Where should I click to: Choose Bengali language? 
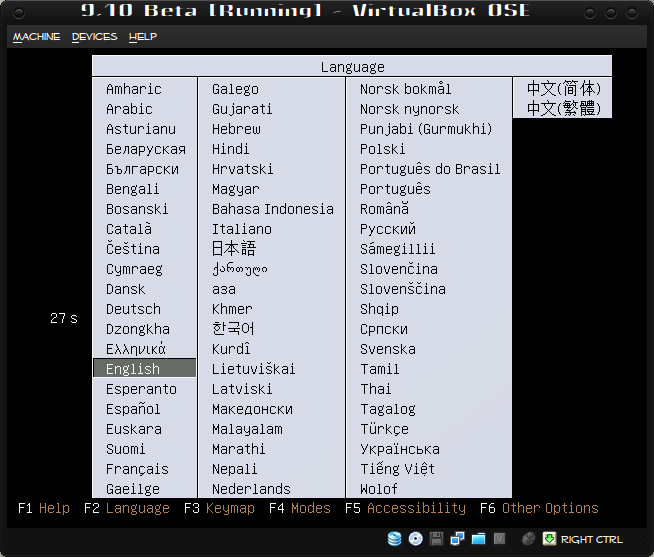tap(133, 189)
